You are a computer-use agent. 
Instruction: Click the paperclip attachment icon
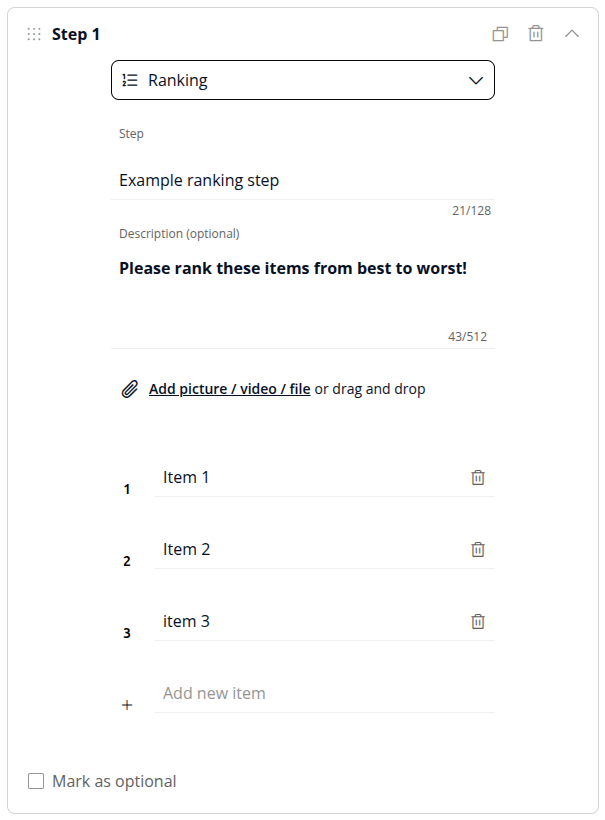(129, 389)
